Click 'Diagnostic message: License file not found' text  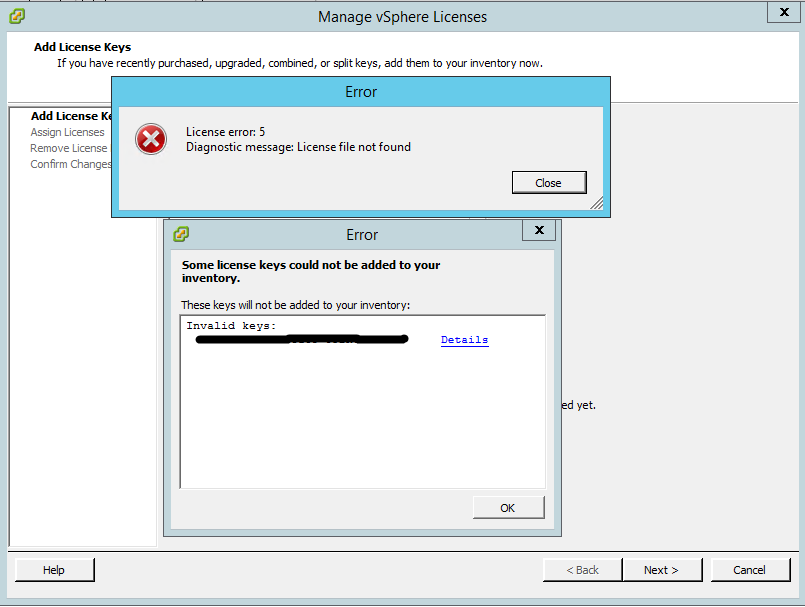pos(298,147)
